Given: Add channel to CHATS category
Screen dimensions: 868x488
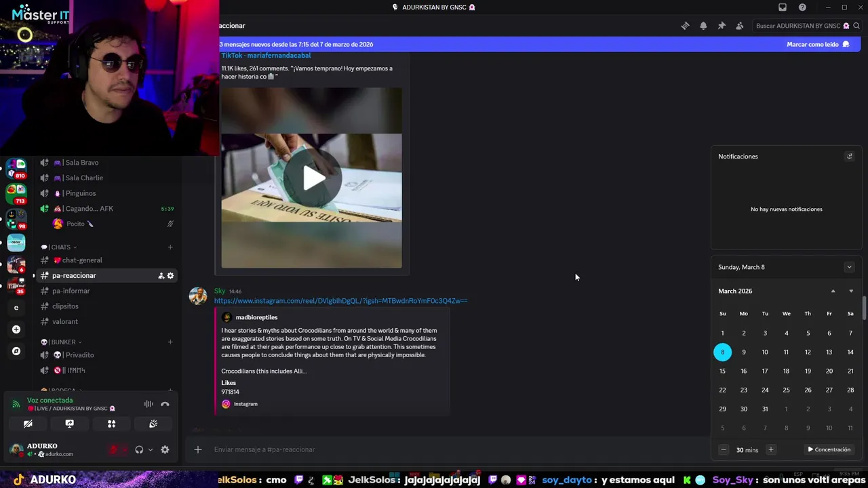Looking at the screenshot, I should click(170, 247).
